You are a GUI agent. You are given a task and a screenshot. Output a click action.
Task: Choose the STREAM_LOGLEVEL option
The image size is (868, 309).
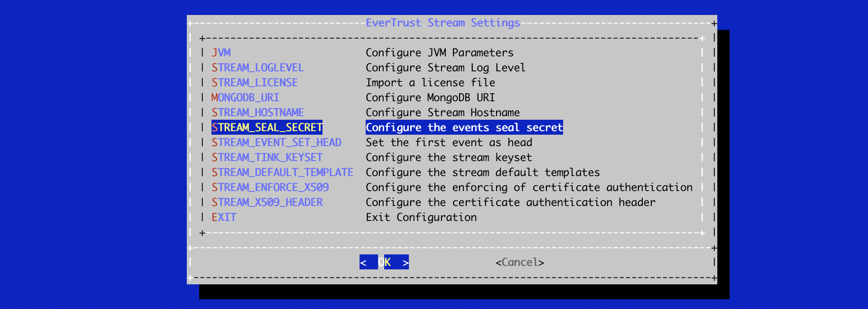[x=258, y=68]
